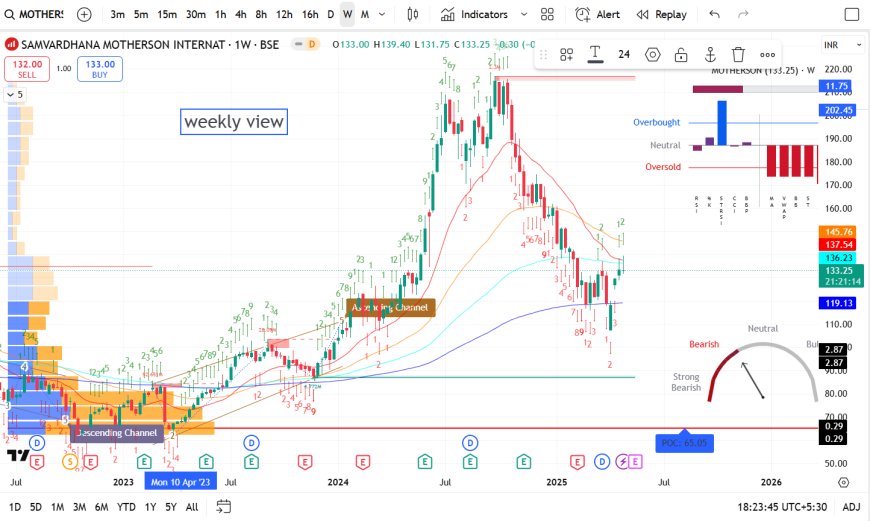Start bar Replay mode
Screen dimensions: 870x521
[x=661, y=14]
